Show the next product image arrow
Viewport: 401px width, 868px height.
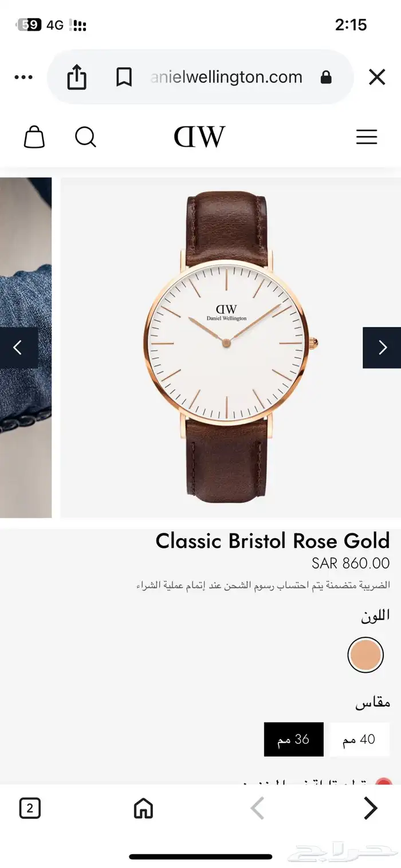382,348
